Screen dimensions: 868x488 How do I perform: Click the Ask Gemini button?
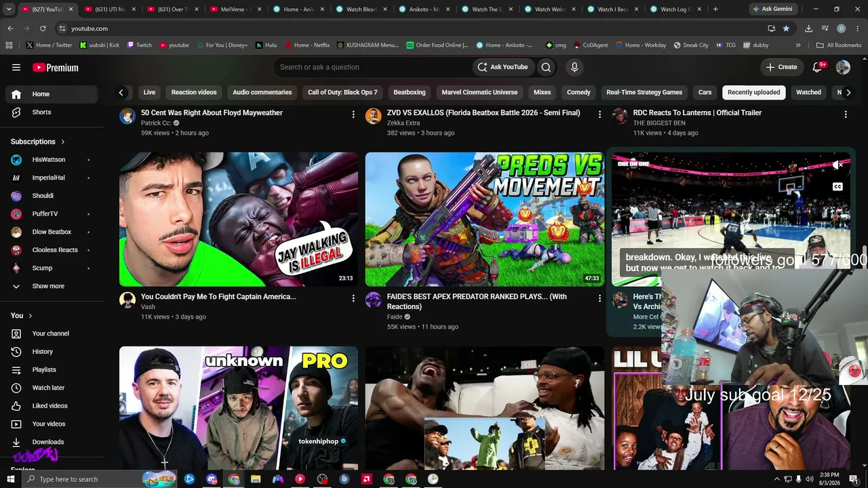772,9
